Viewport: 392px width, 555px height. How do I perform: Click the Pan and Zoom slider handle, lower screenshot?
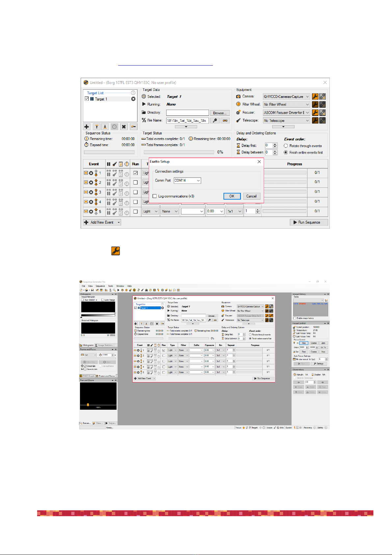[x=88, y=405]
